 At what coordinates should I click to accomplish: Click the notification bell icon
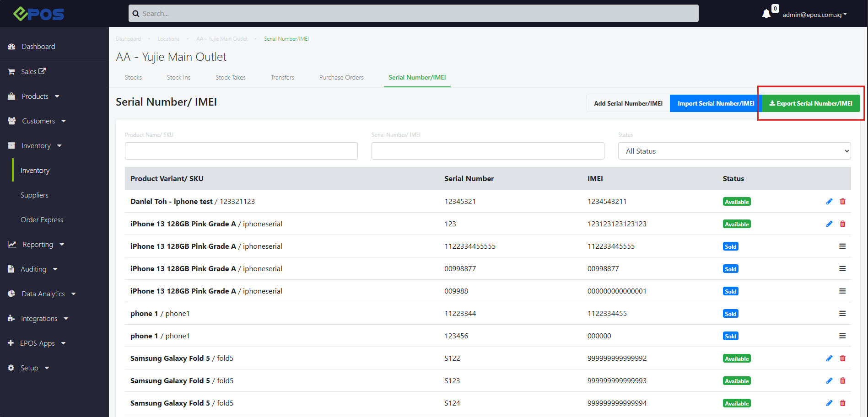766,14
